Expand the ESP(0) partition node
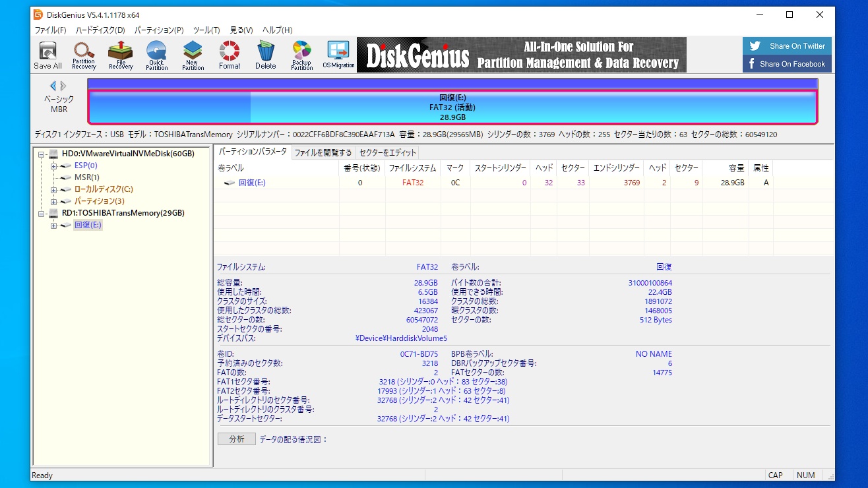This screenshot has width=868, height=488. (53, 166)
